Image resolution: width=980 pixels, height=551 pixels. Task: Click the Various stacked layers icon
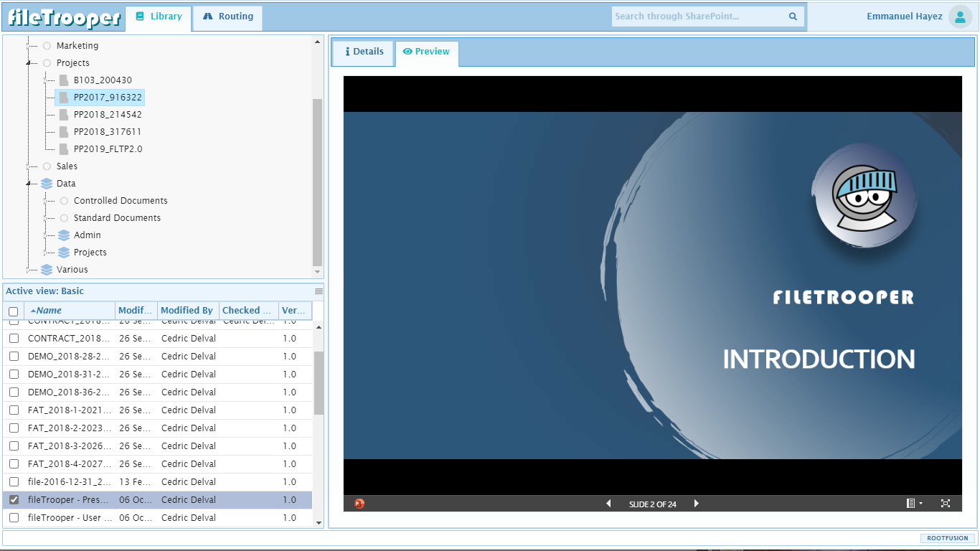pyautogui.click(x=47, y=270)
